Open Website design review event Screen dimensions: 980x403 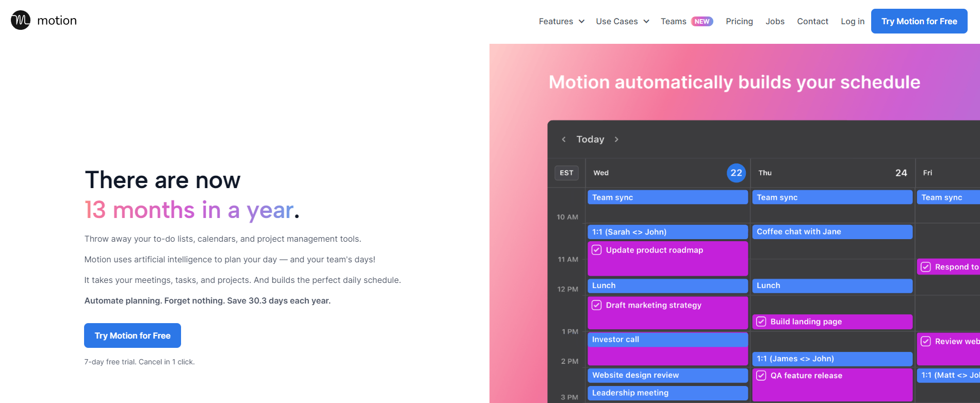click(x=667, y=375)
